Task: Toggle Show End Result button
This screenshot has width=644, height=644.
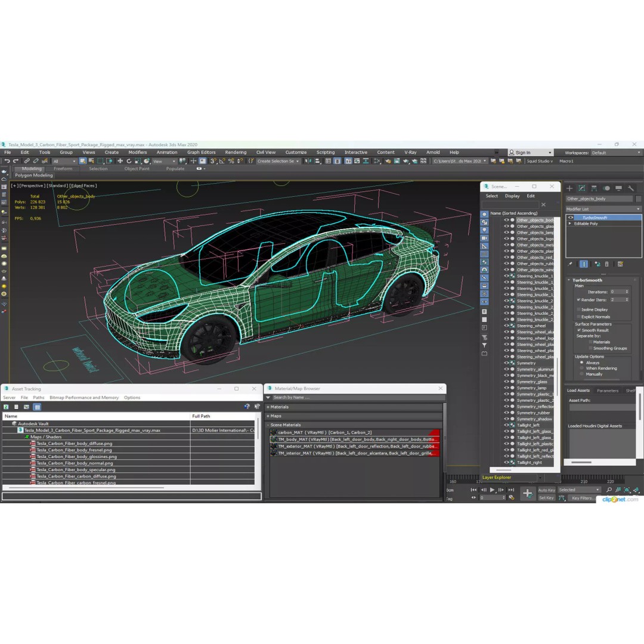Action: click(x=584, y=264)
